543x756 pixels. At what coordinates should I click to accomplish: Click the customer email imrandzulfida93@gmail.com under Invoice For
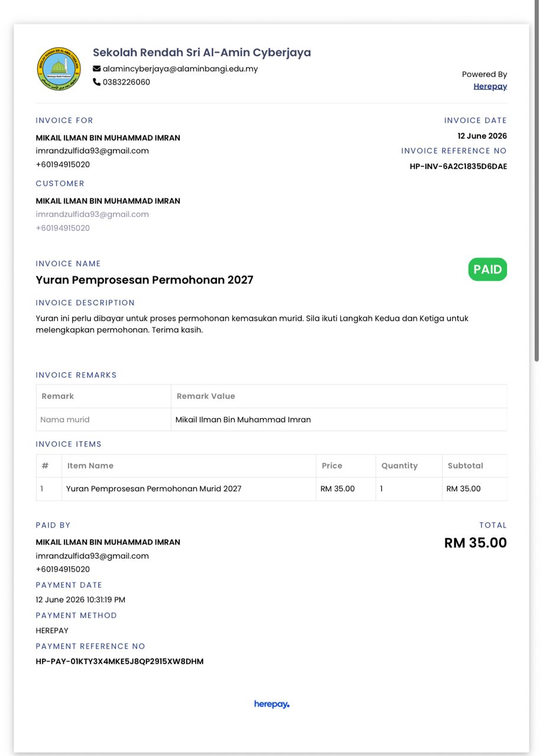click(92, 151)
